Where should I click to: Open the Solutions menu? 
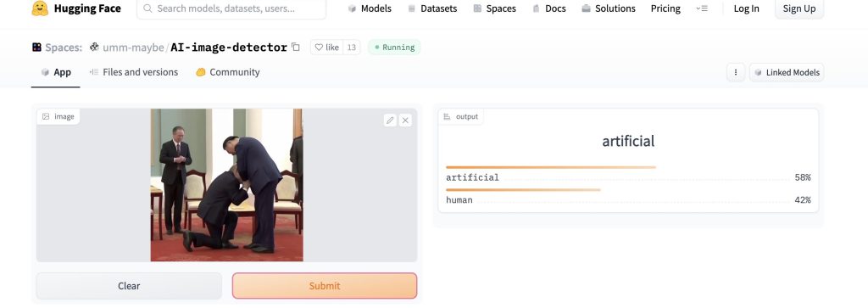tap(609, 8)
